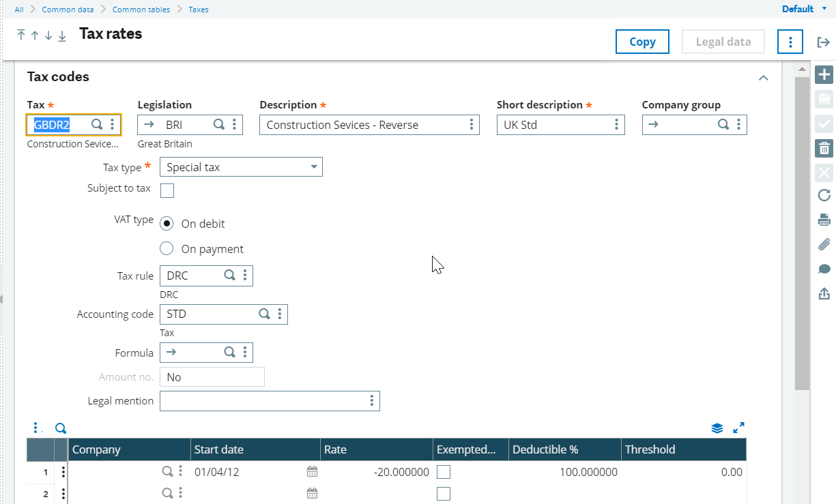Open Description field three-dot actions
The height and width of the screenshot is (504, 836).
click(472, 124)
